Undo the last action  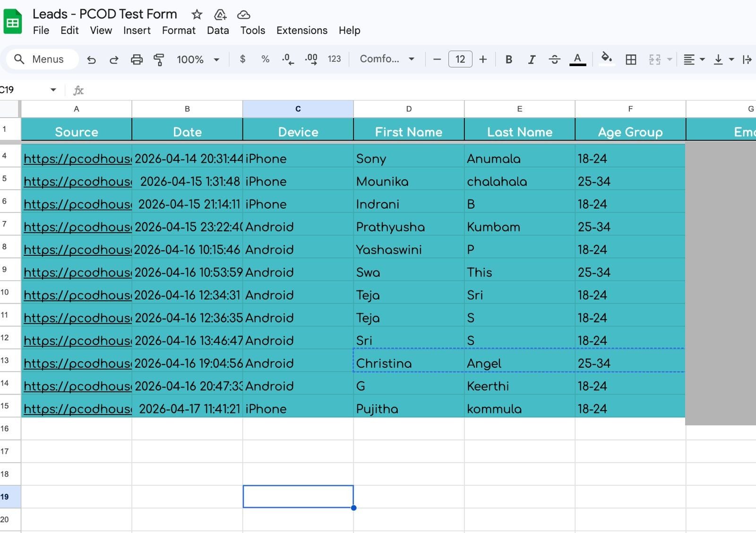[92, 59]
